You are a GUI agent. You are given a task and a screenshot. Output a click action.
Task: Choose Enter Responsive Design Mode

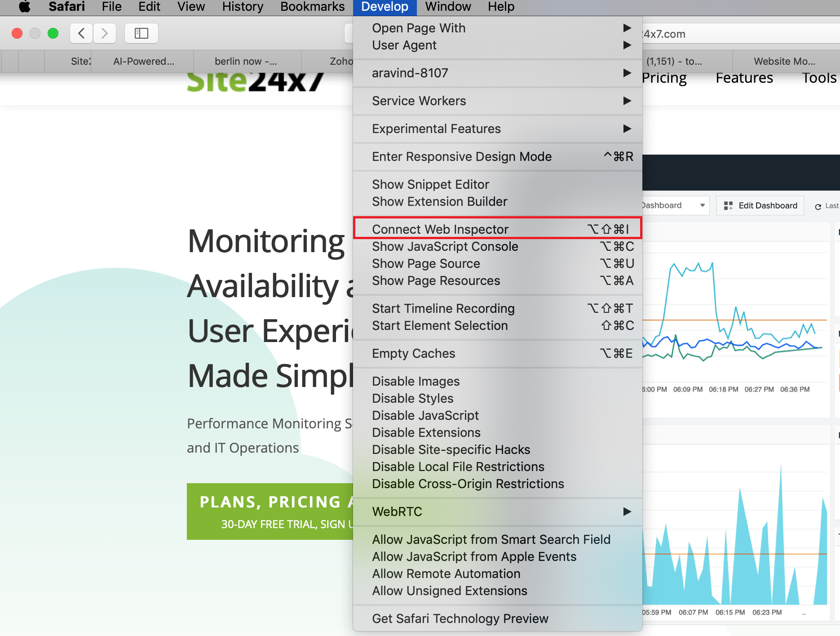tap(498, 156)
